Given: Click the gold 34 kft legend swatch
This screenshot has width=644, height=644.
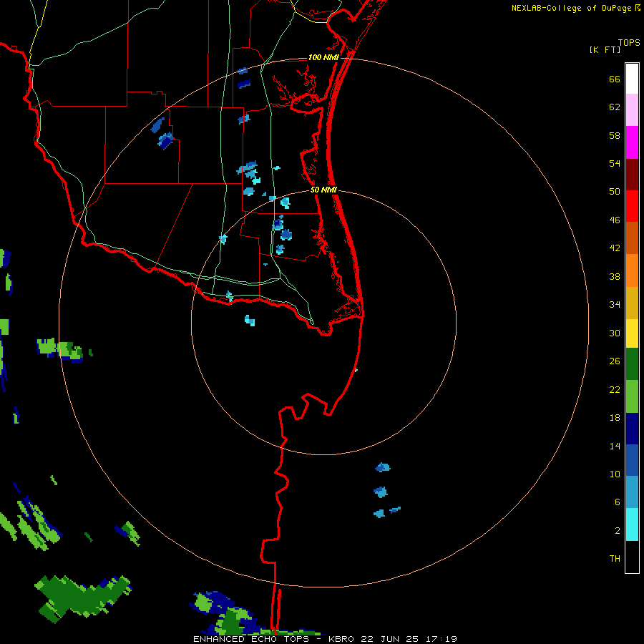Looking at the screenshot, I should (x=632, y=303).
